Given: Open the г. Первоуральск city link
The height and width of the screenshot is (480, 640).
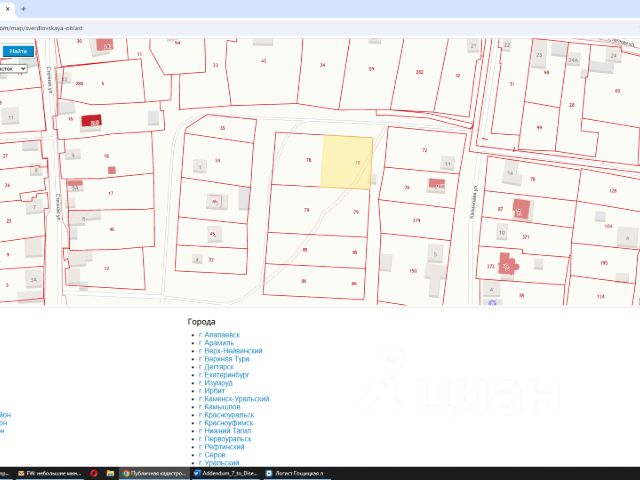Looking at the screenshot, I should tap(225, 439).
